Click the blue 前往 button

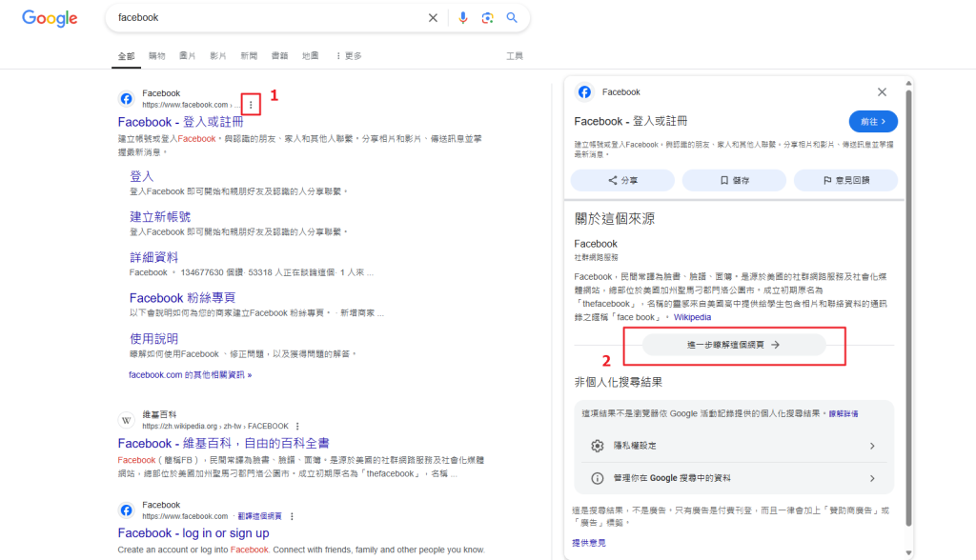(872, 121)
